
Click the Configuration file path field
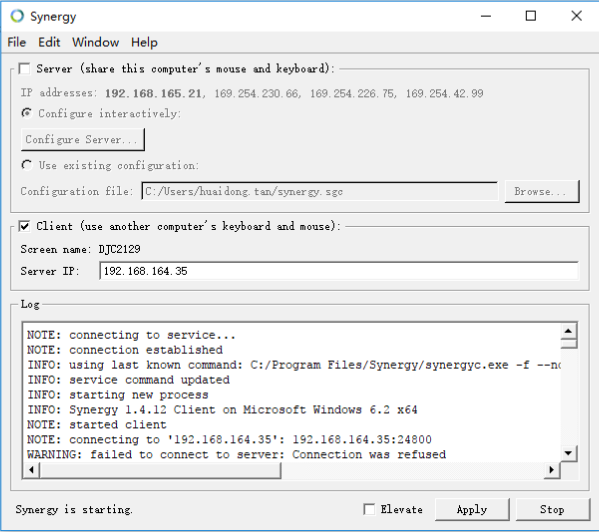[320, 191]
